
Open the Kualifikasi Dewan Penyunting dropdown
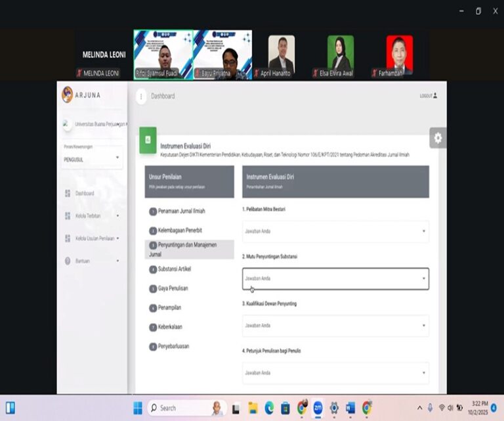tap(335, 326)
